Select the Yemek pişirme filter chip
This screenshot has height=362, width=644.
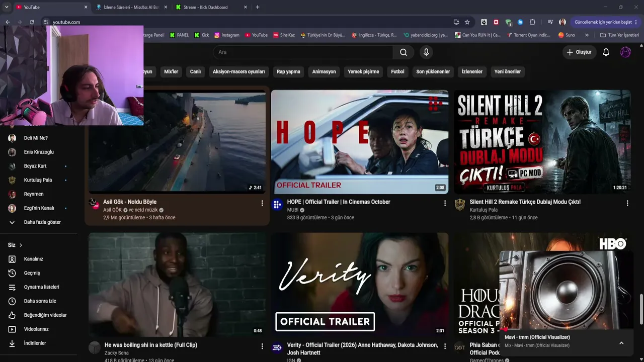pos(363,72)
